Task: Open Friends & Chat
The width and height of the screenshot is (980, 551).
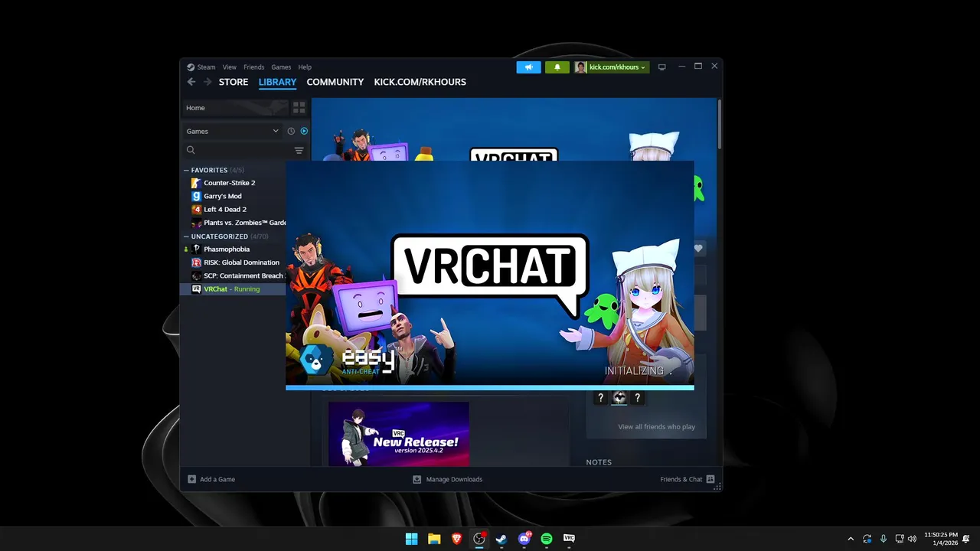Action: pos(681,479)
